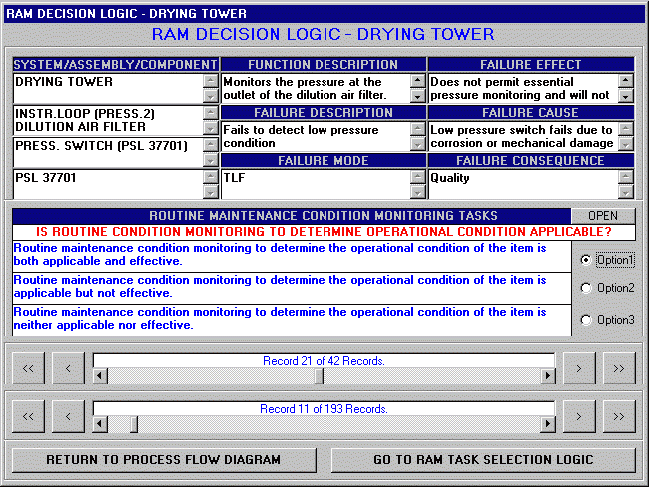Go to first record of 193 records

pos(28,416)
